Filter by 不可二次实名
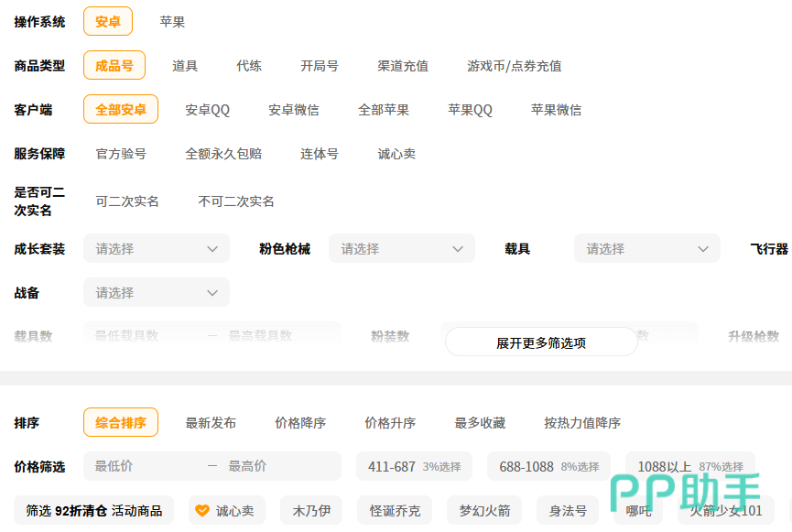This screenshot has width=792, height=532. [x=236, y=201]
